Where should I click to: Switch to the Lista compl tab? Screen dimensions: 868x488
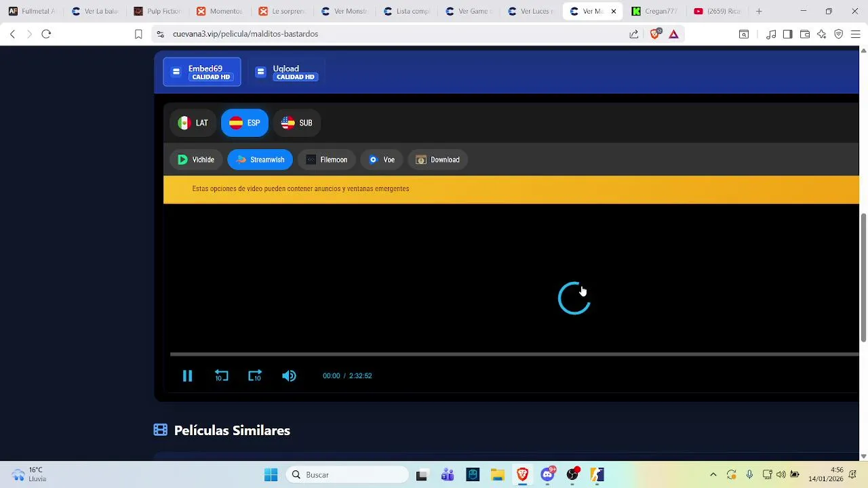coord(407,11)
